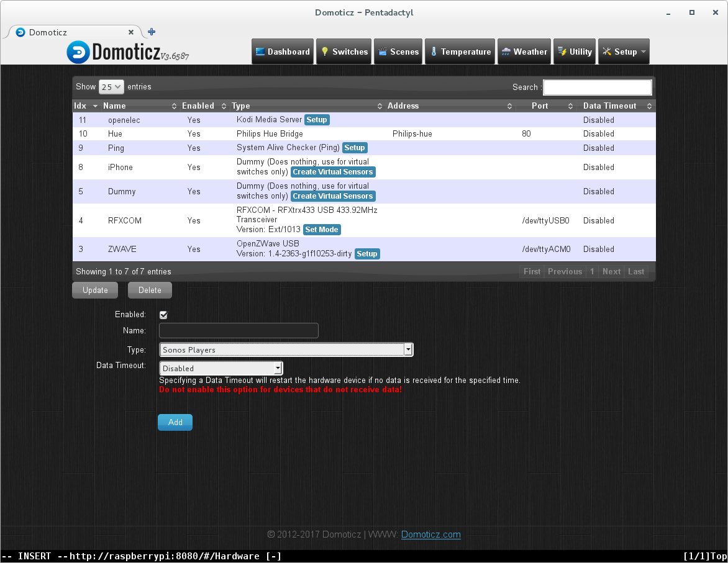Sort the table by Data Timeout column
This screenshot has height=563, width=728.
pyautogui.click(x=616, y=106)
